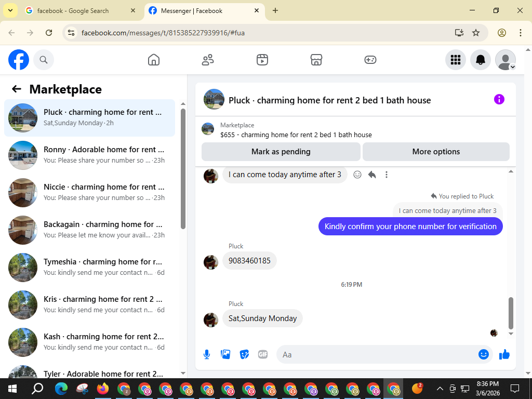Open the Friends icon

tap(208, 60)
